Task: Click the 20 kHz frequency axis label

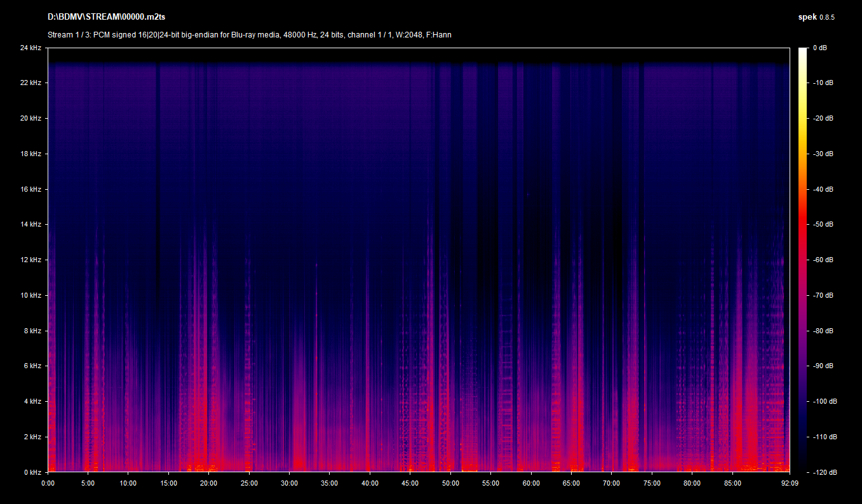Action: pyautogui.click(x=30, y=119)
